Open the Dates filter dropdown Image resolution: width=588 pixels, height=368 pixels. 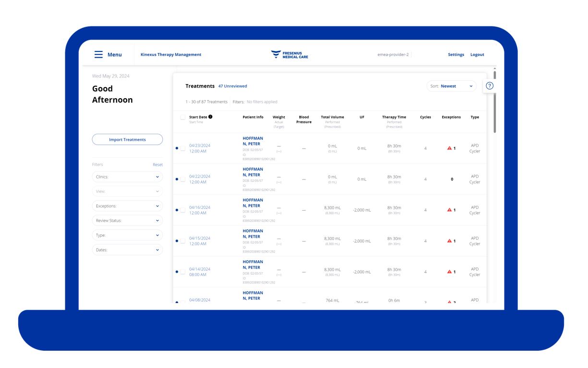127,249
